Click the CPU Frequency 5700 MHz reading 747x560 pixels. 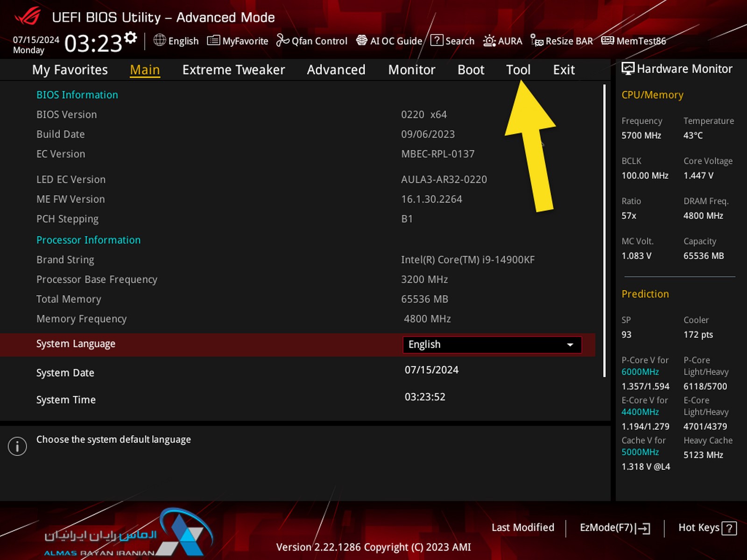tap(641, 136)
